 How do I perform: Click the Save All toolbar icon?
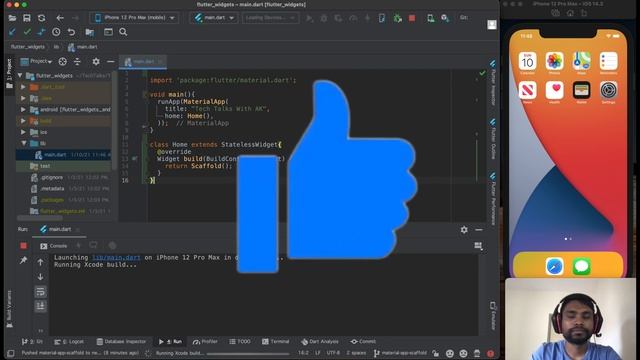click(x=27, y=18)
